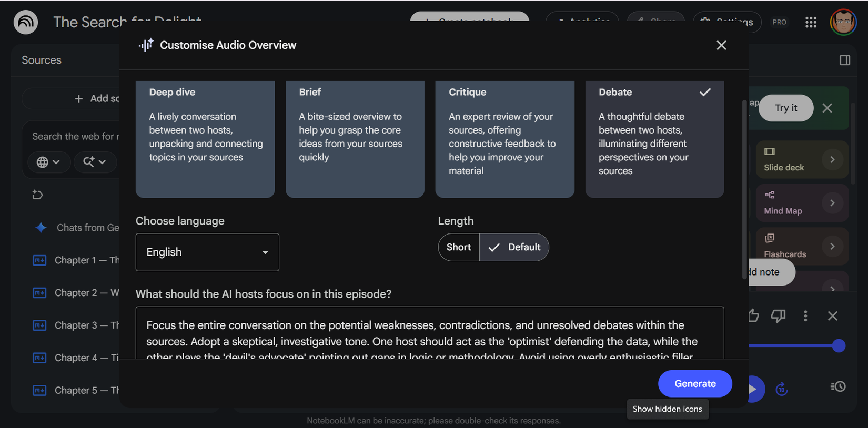Expand the Slide deck chevron
The height and width of the screenshot is (428, 868).
click(x=832, y=159)
